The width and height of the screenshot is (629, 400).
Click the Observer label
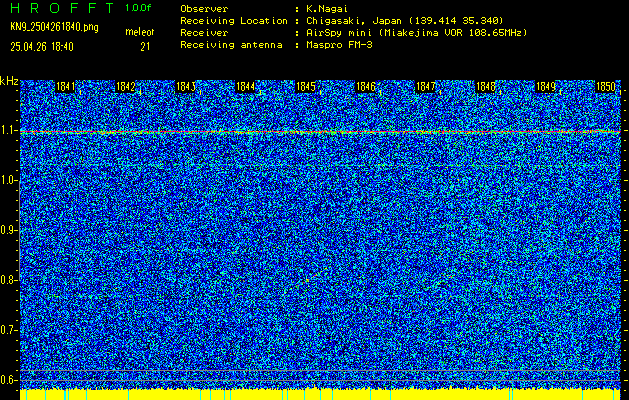point(204,8)
